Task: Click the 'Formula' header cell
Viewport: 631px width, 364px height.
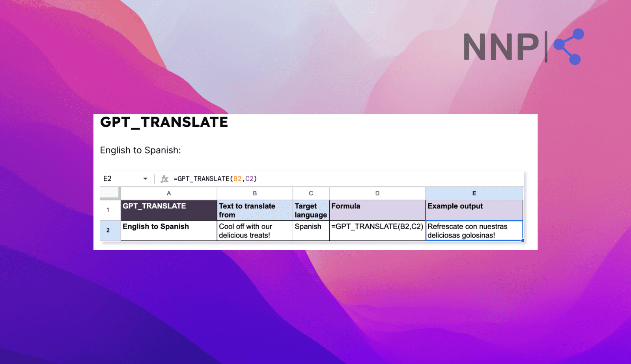Action: [377, 210]
